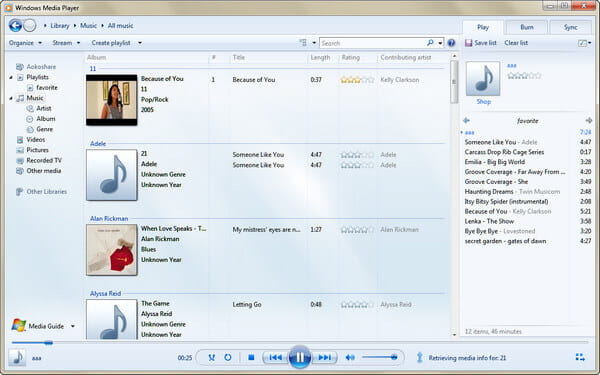The width and height of the screenshot is (600, 375).
Task: Collapse the Music tree node
Action: click(x=11, y=98)
